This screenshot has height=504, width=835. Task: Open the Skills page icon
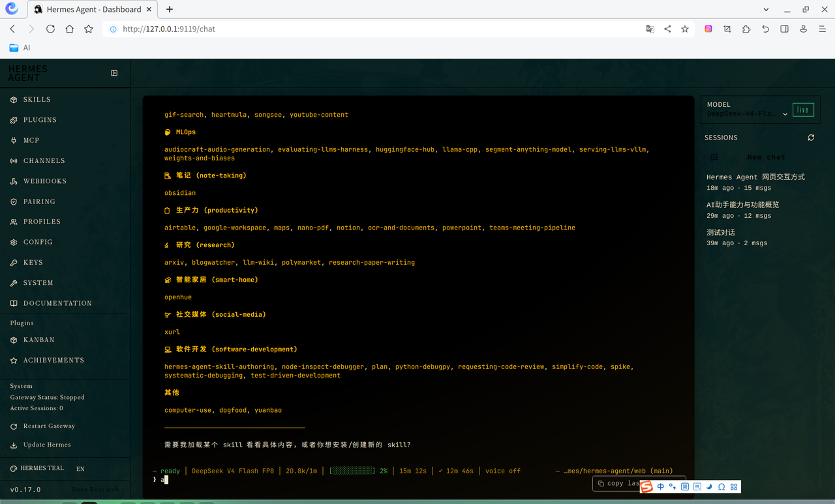tap(14, 100)
